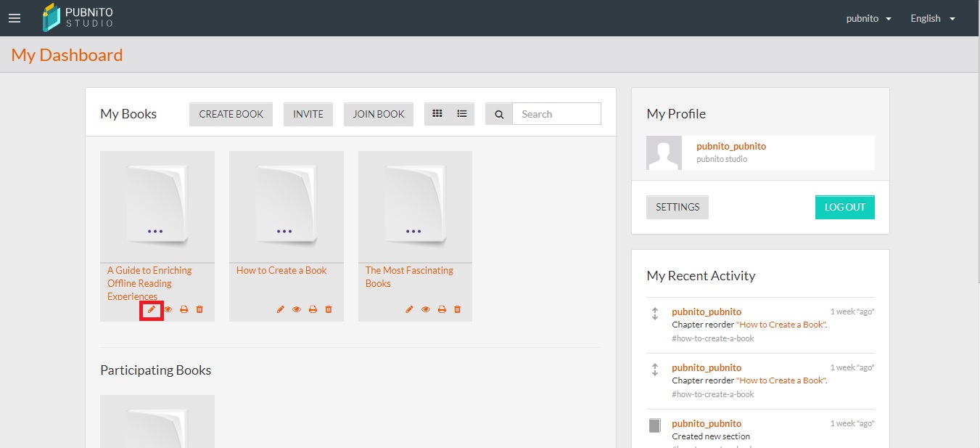Expand the pubnito user dropdown
Image resolution: width=980 pixels, height=448 pixels.
(868, 18)
